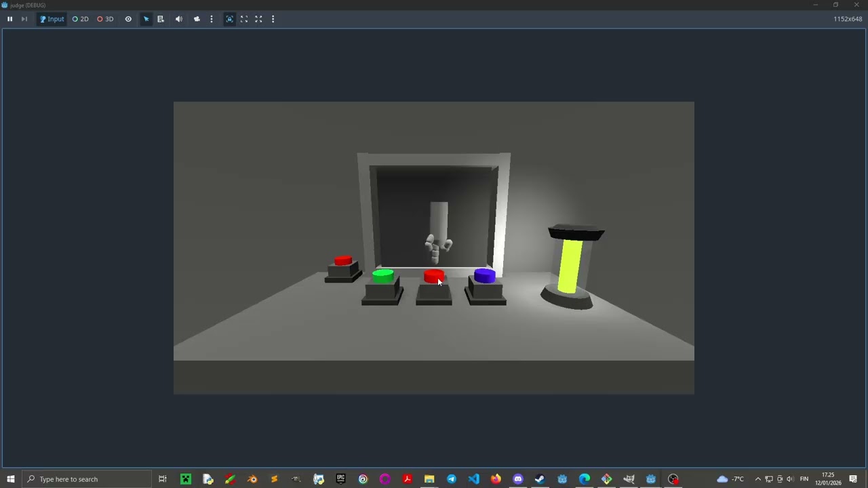Toggle the embed game locked icon

[x=229, y=19]
